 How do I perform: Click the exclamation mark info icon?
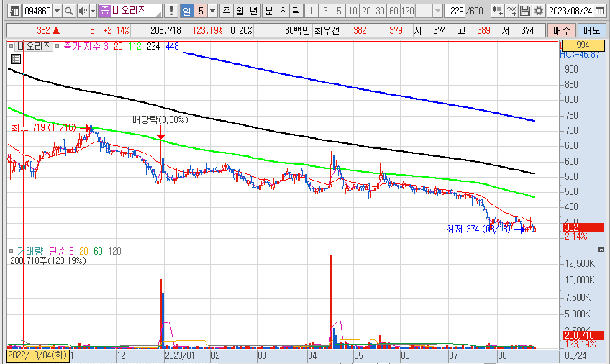(171, 11)
